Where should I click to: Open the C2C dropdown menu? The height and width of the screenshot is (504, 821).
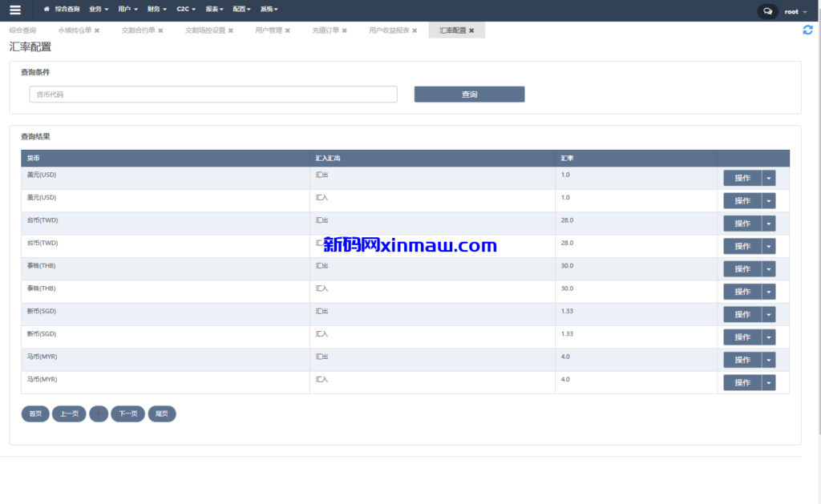185,10
